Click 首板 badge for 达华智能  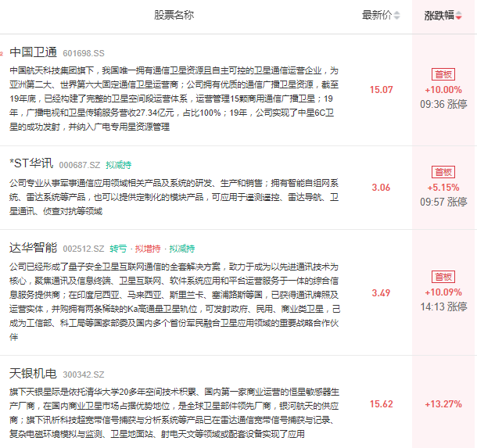click(443, 277)
